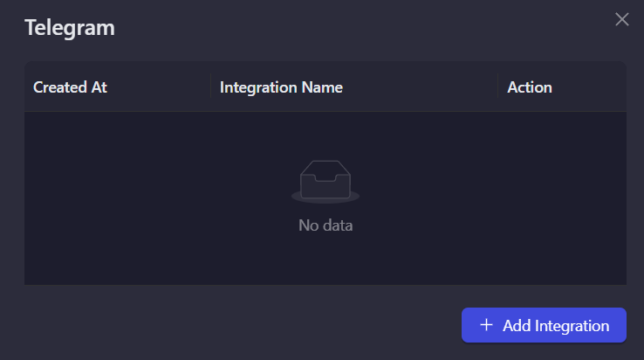The image size is (644, 360).
Task: Click the No data text
Action: [325, 225]
